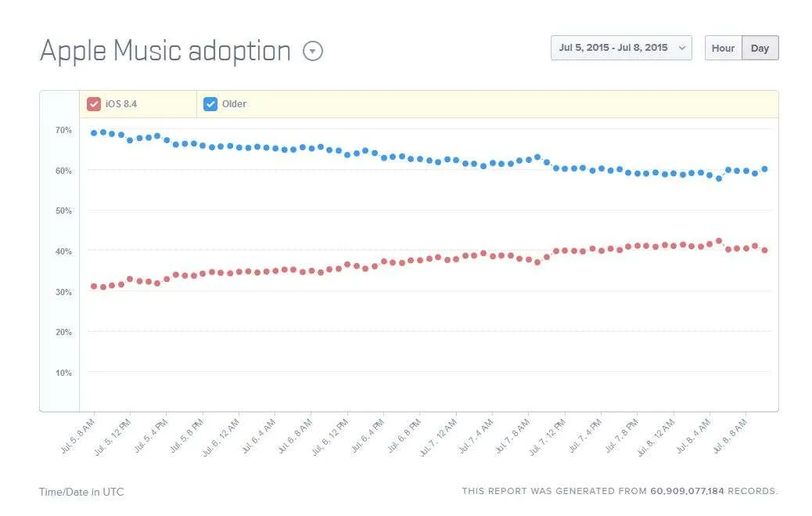Select the last red iOS 8.4 data point

764,250
